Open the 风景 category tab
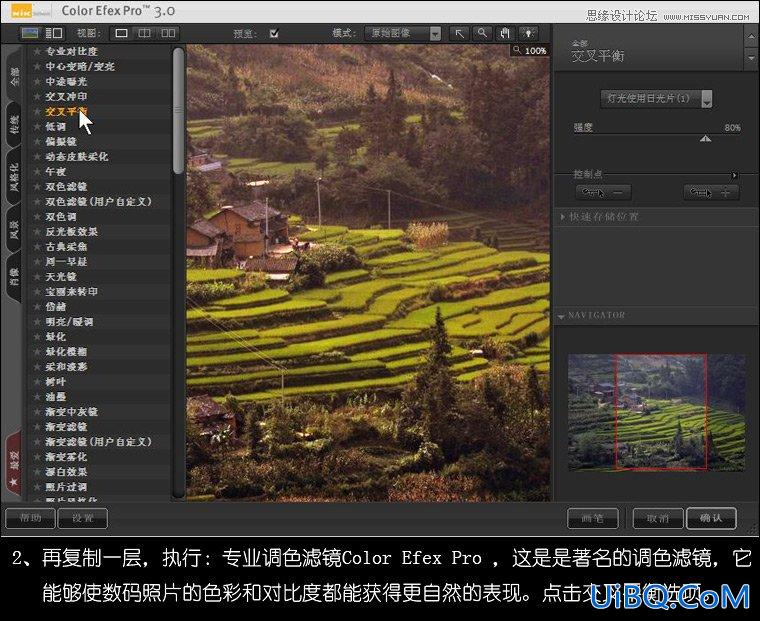 tap(15, 229)
